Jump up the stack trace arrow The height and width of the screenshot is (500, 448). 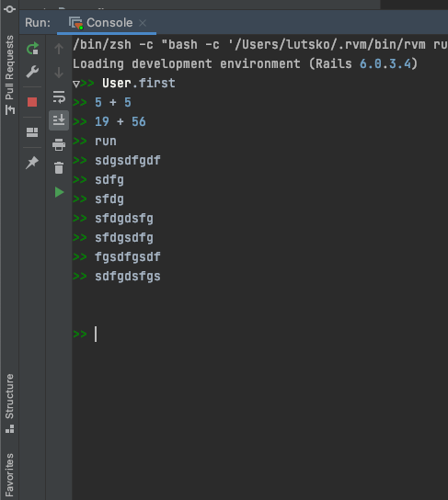click(x=59, y=49)
